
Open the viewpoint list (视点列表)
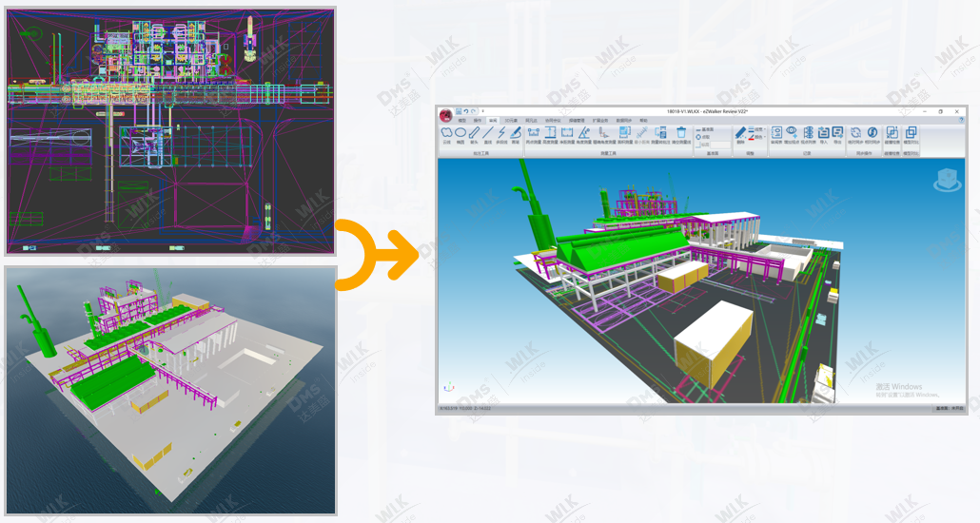click(x=808, y=136)
